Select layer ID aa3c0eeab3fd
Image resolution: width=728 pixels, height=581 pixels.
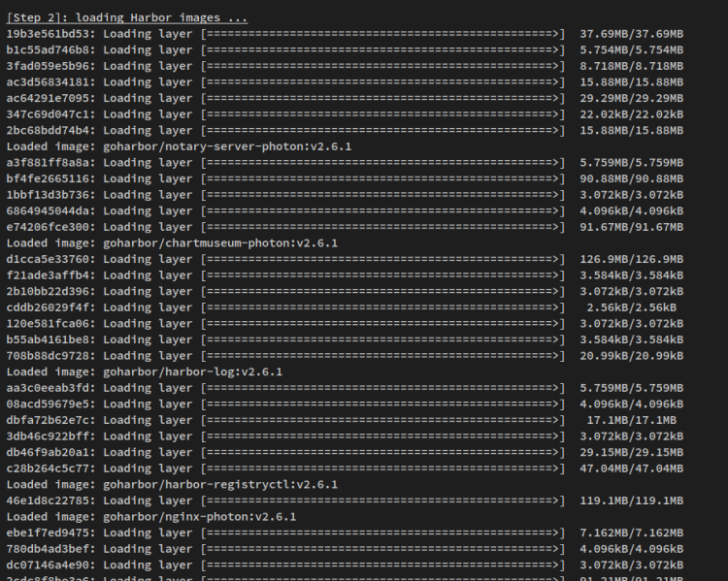tap(48, 388)
